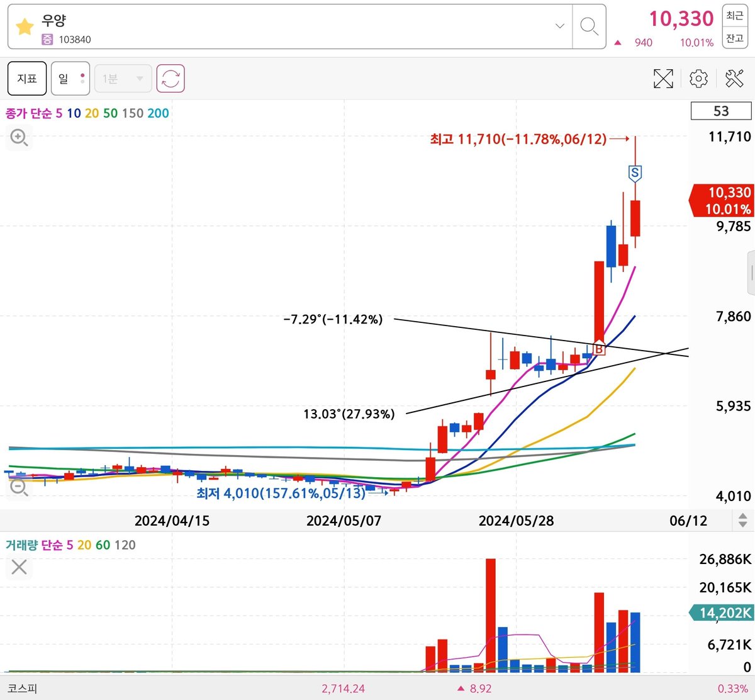Click the 26,886K volume axis label
The image size is (755, 700).
(725, 559)
